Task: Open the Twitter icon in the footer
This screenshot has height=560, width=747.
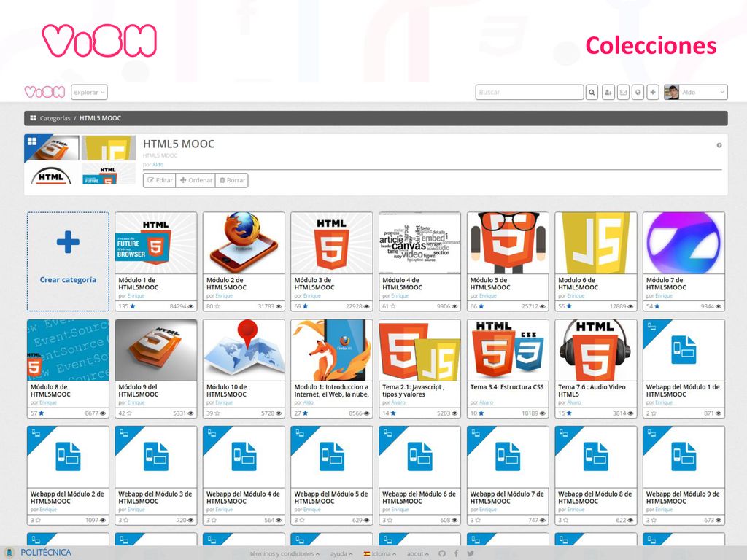Action: (471, 553)
